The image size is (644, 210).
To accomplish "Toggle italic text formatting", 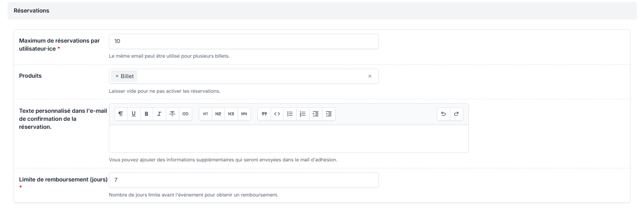I will [x=160, y=114].
